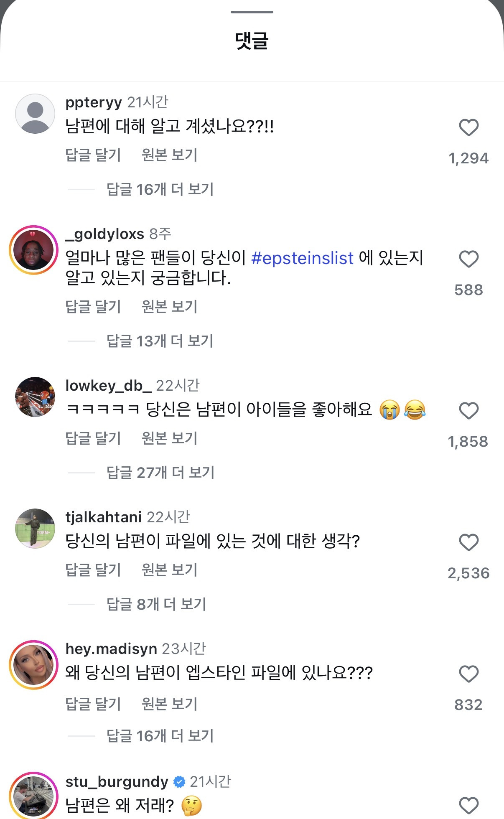Screen dimensions: 504x819
Task: Reply to hey.madisyn's comment
Action: [93, 704]
